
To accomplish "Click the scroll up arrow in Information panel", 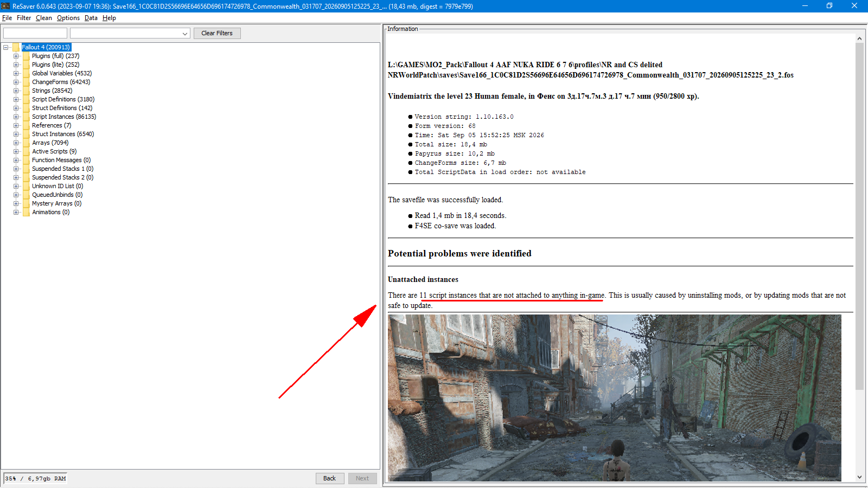I will (x=859, y=38).
